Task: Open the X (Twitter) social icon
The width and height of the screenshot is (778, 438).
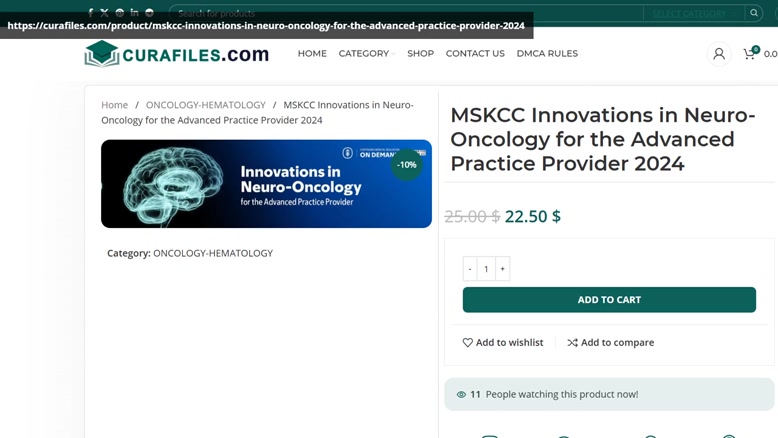Action: [x=104, y=13]
